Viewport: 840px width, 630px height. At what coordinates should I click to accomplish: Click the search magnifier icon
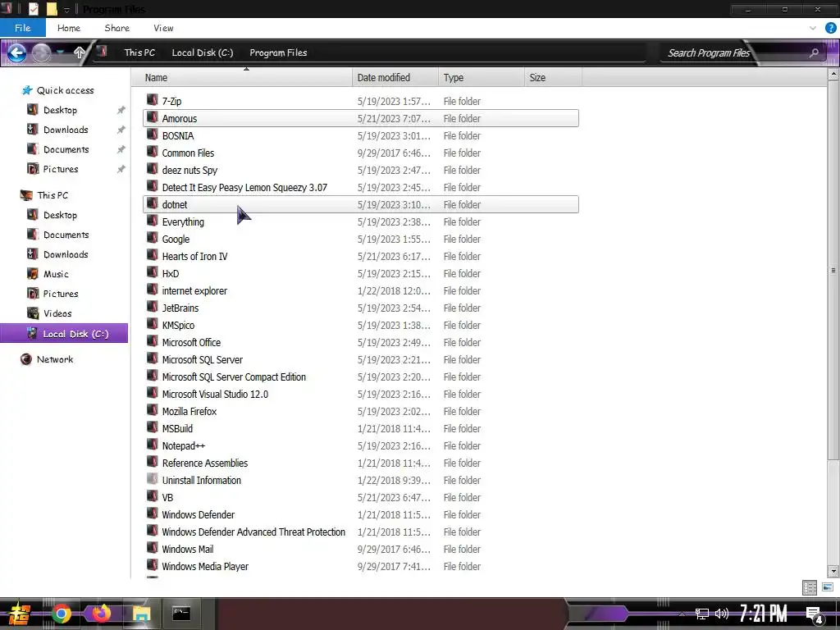pos(814,52)
